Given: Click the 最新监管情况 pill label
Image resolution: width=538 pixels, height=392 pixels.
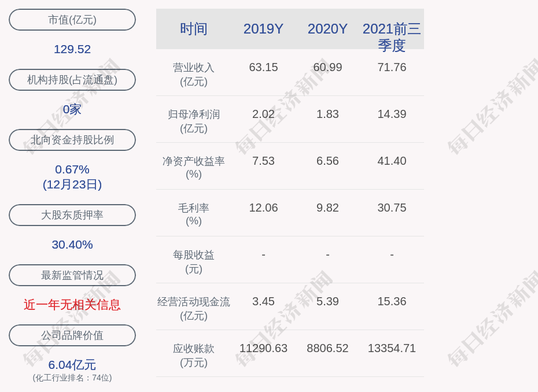Looking at the screenshot, I should coord(72,275).
